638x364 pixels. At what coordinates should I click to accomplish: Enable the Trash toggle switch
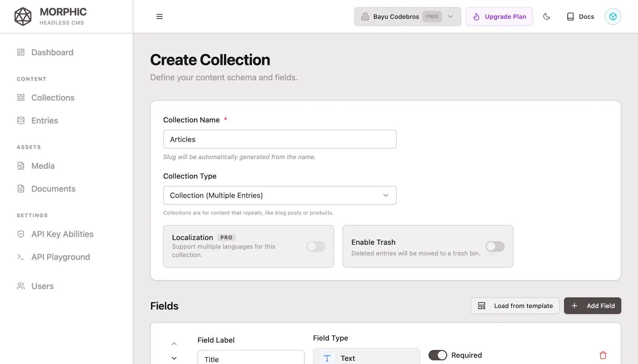click(x=495, y=246)
